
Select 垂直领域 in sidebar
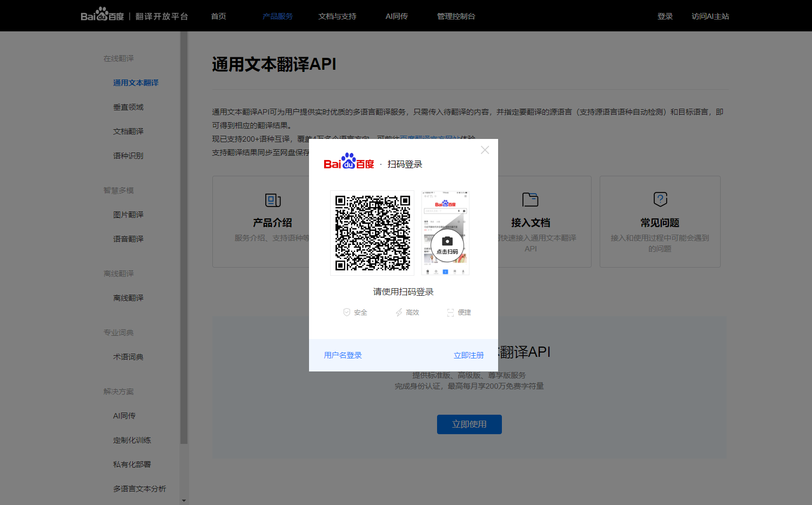pyautogui.click(x=128, y=107)
